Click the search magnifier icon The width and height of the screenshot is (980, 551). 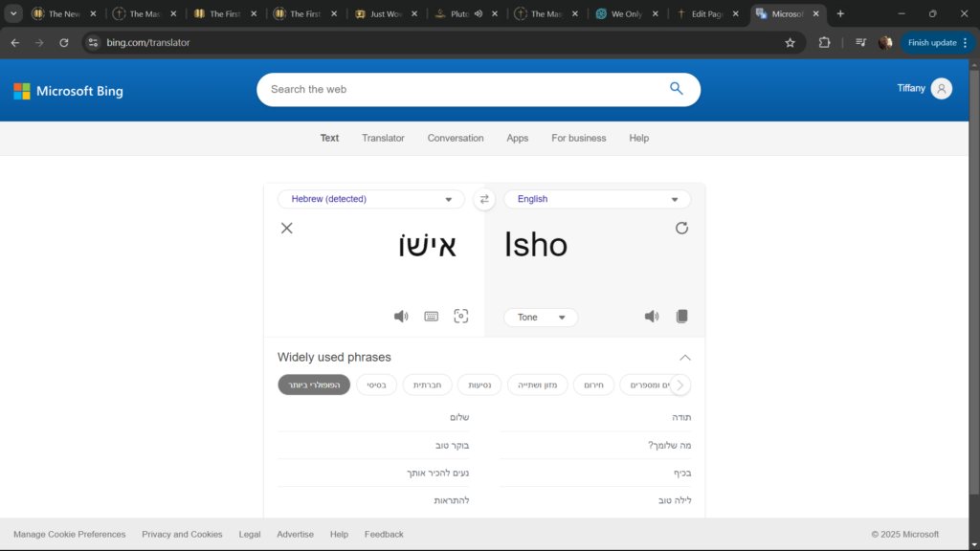click(x=677, y=89)
